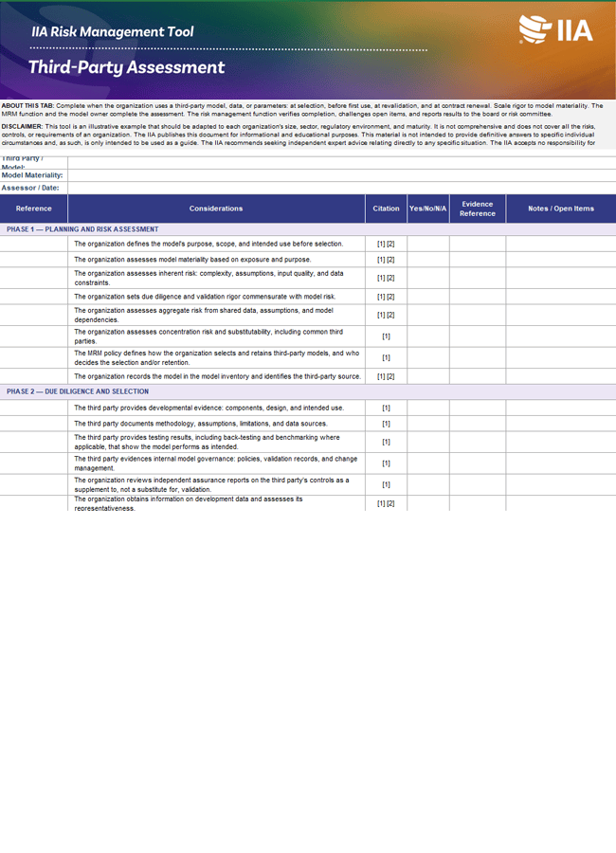Click Notes cell for methodology documentation row
This screenshot has height=853, width=616.
coord(561,424)
